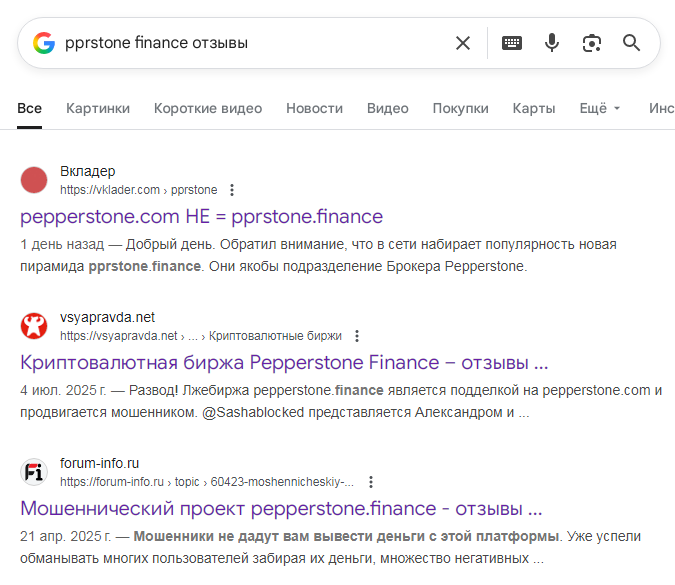Select the Короткие видео tab
675x585 pixels.
208,108
